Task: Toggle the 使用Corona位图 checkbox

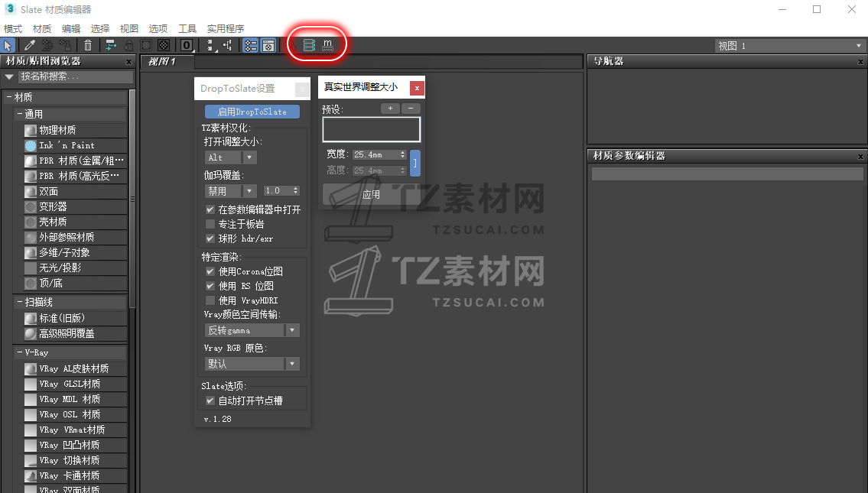Action: (x=210, y=271)
